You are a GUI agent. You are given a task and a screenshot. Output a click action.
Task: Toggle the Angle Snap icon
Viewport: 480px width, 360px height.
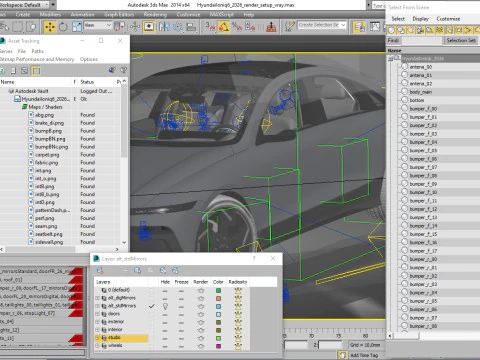(224, 26)
